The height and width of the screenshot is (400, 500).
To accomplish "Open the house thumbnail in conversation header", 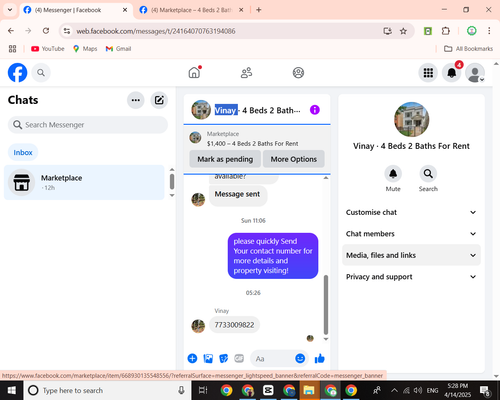I will (201, 110).
